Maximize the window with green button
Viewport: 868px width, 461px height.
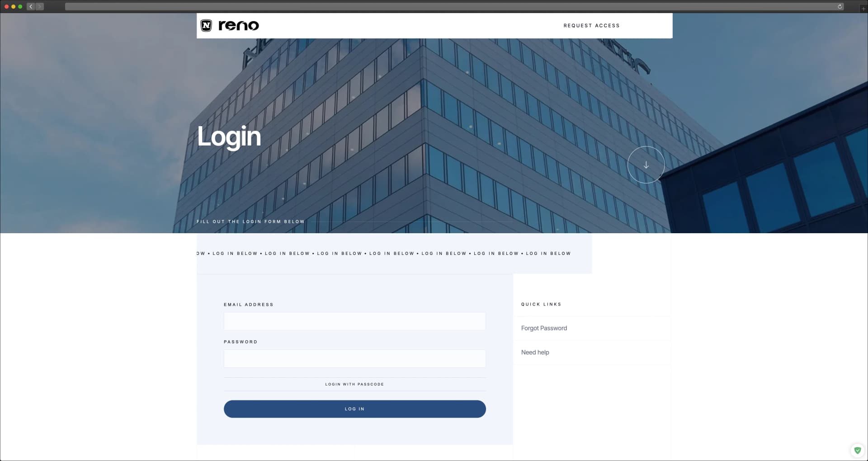(20, 6)
